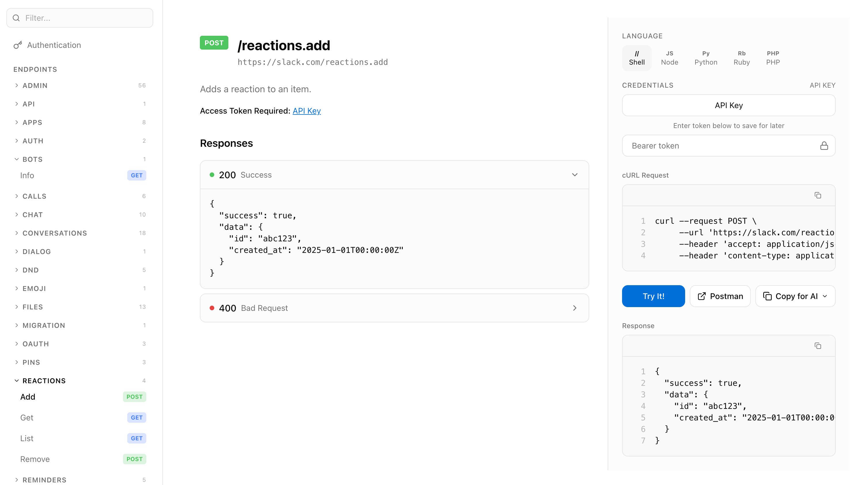Collapse the 200 Success response
Image resolution: width=868 pixels, height=485 pixels.
tap(575, 175)
